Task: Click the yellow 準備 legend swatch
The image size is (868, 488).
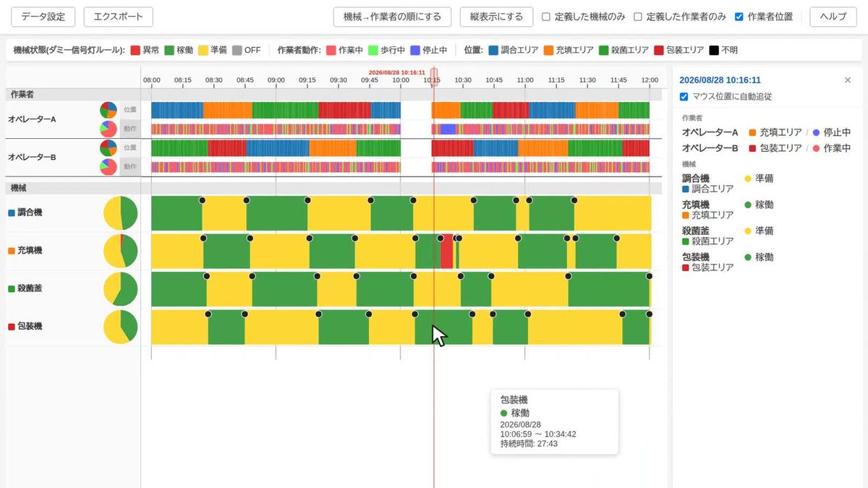Action: [203, 51]
